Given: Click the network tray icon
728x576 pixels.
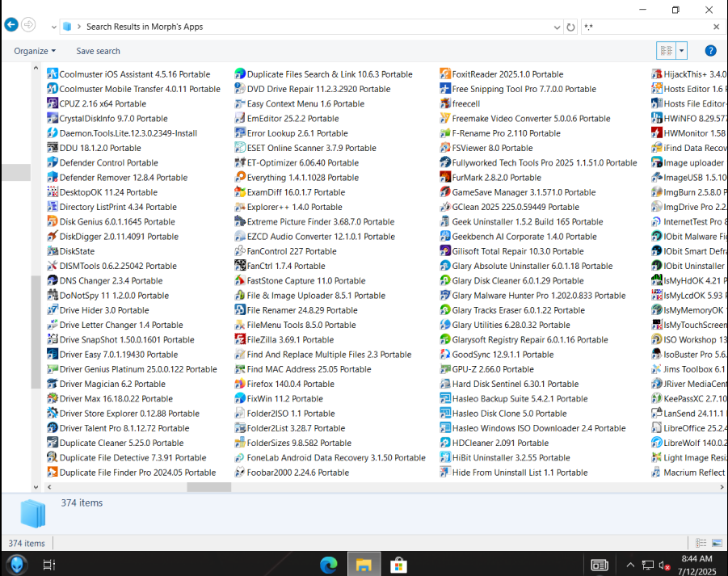Looking at the screenshot, I should (648, 565).
